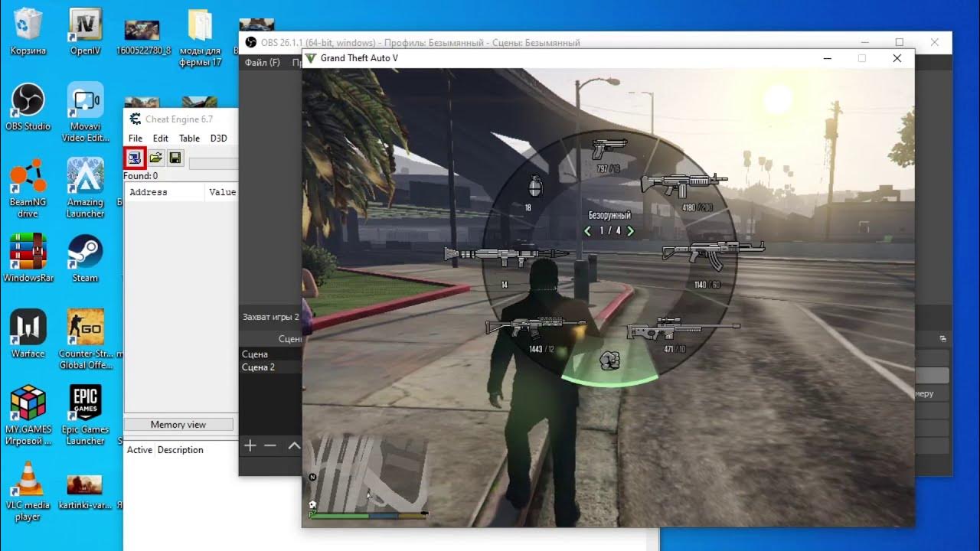Click the Захват игры 2 source label in OBS
Image resolution: width=980 pixels, height=551 pixels.
(270, 316)
